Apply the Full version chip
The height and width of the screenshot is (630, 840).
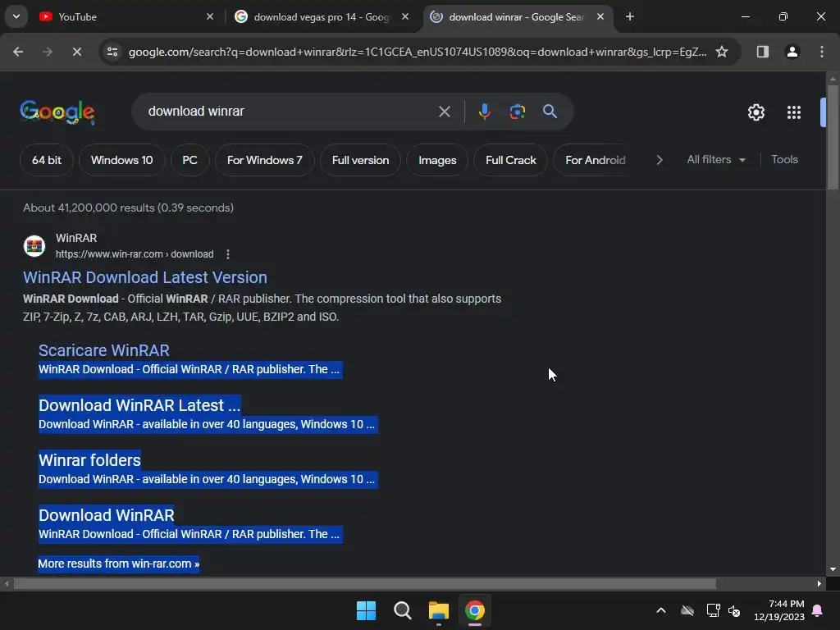click(361, 160)
